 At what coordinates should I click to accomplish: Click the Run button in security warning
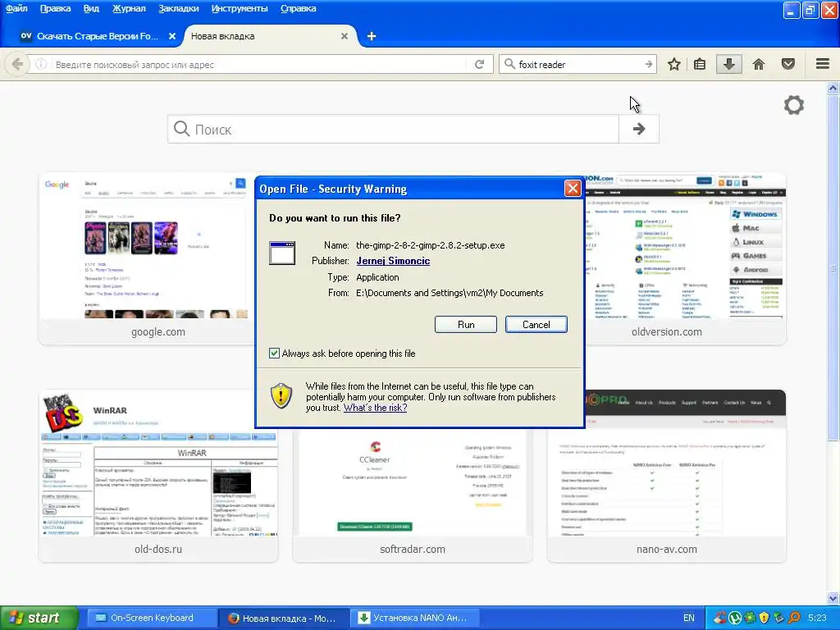[466, 325]
